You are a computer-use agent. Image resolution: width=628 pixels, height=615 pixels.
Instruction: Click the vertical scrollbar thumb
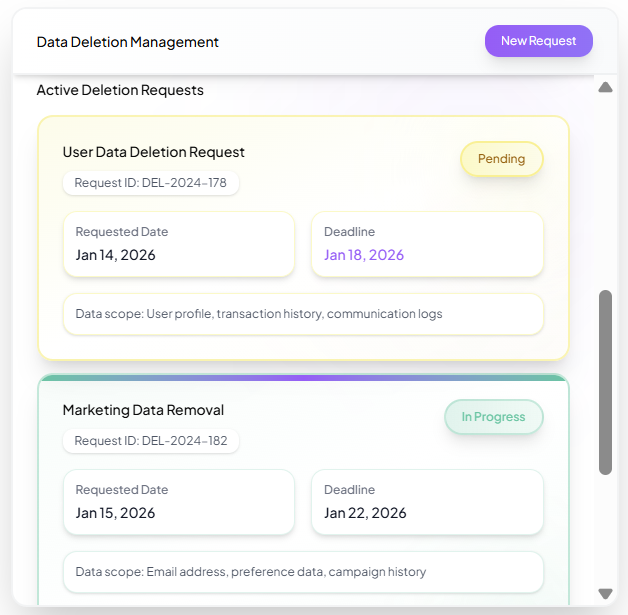[x=605, y=382]
